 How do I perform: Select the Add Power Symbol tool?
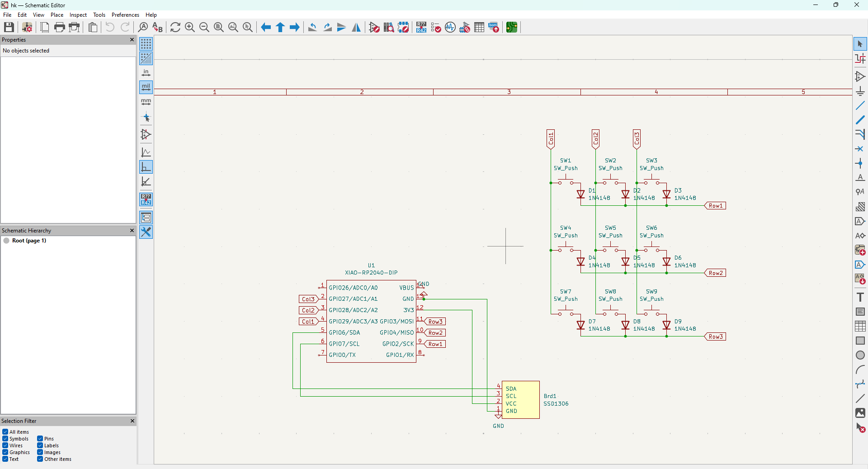pos(860,91)
